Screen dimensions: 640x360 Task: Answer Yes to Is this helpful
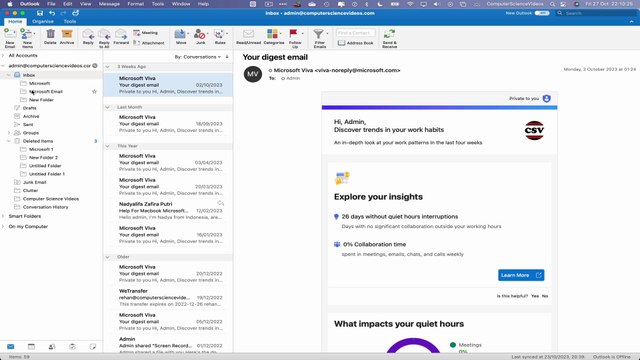535,296
